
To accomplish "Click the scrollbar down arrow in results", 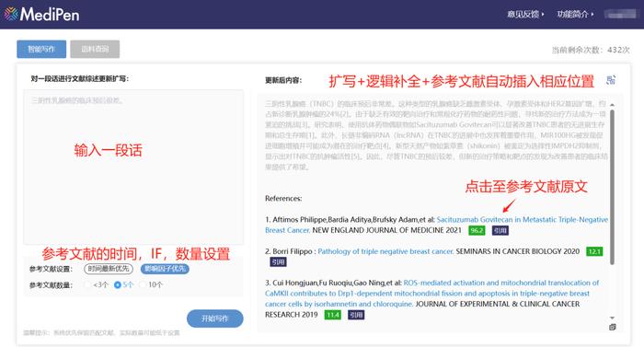I will coord(612,318).
